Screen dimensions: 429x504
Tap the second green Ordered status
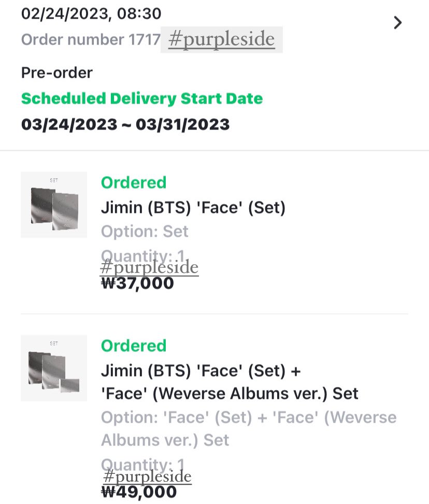134,346
